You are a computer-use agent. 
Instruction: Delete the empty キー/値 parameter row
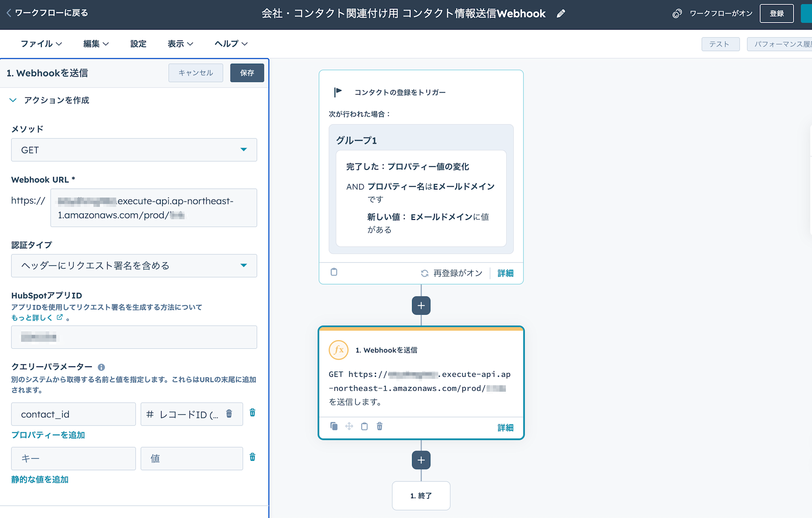pyautogui.click(x=253, y=457)
